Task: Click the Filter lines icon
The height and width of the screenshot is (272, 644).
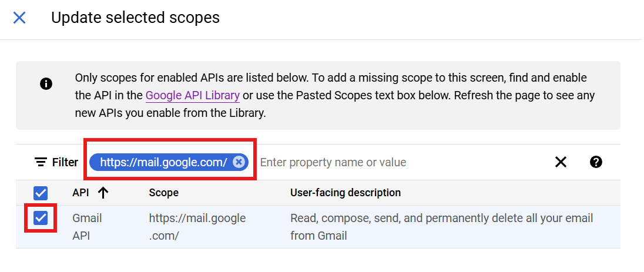Action: 41,162
